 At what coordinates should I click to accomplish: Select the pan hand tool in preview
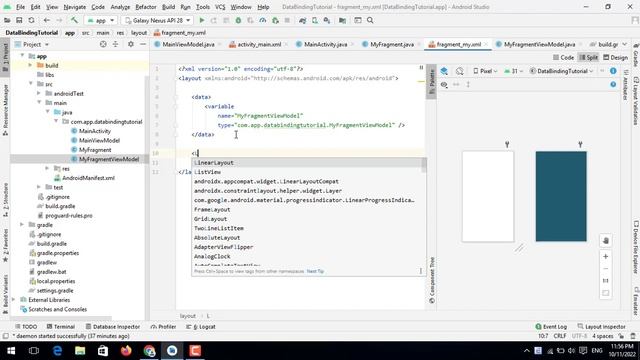[x=606, y=241]
